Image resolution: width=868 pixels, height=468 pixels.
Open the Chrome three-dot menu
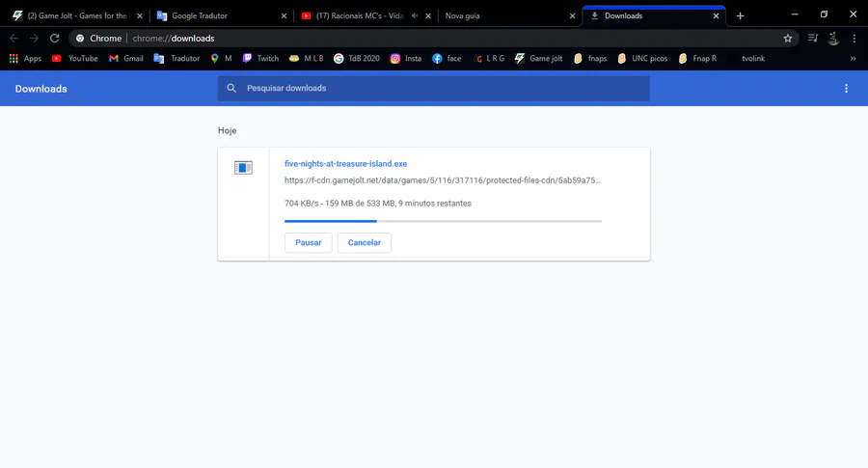click(854, 39)
